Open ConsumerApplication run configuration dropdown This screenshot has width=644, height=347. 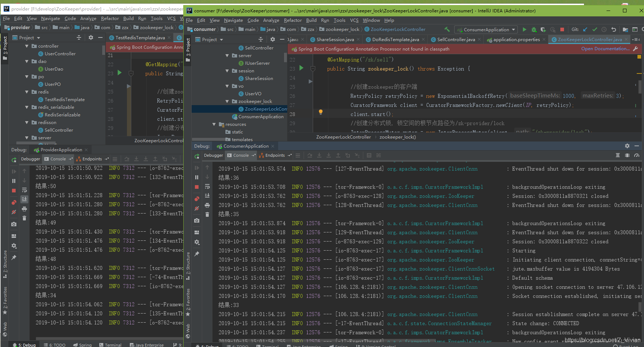click(x=486, y=29)
